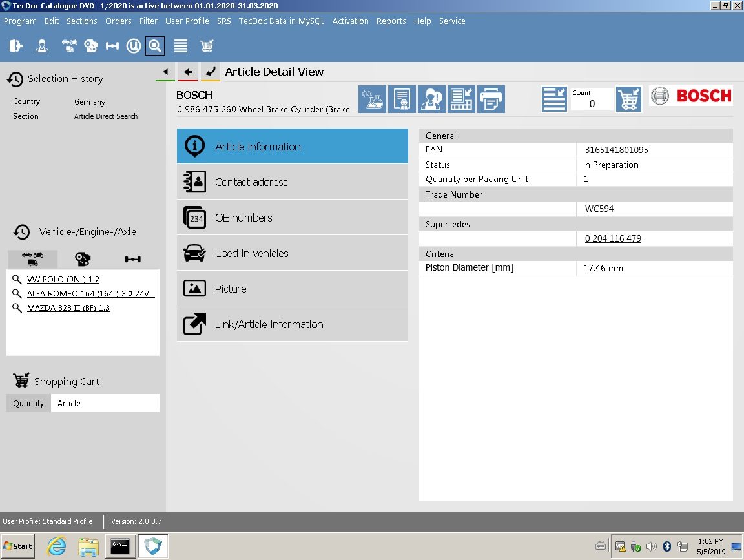Click the return curved arrow button
This screenshot has height=560, width=744.
[x=210, y=72]
